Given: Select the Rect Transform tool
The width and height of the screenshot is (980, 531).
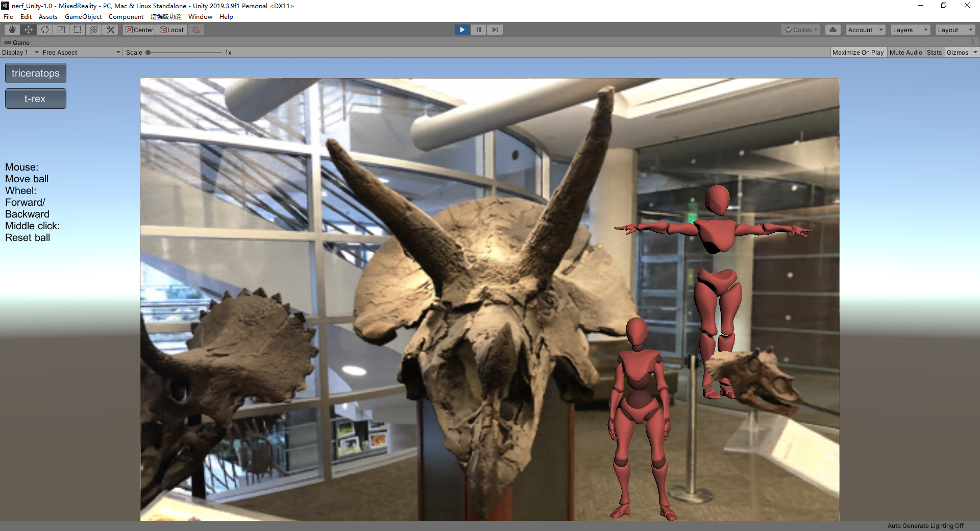Looking at the screenshot, I should [77, 29].
